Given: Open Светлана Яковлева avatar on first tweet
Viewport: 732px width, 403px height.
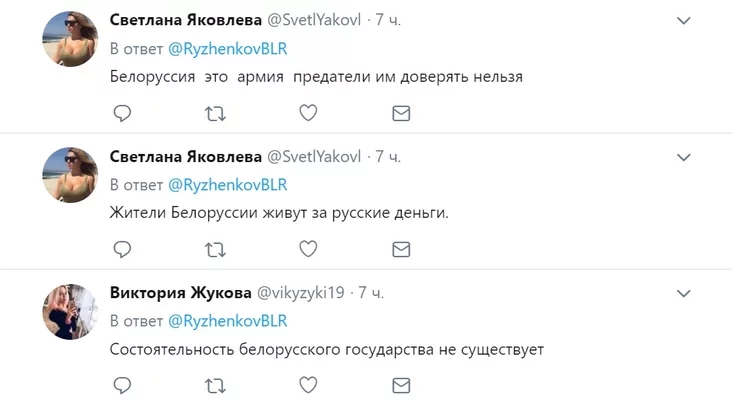Looking at the screenshot, I should [x=69, y=40].
